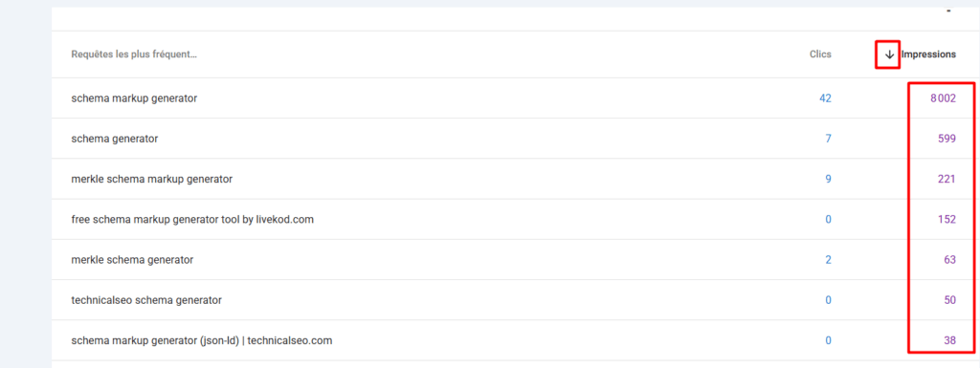Click the 152 impressions value

click(947, 220)
